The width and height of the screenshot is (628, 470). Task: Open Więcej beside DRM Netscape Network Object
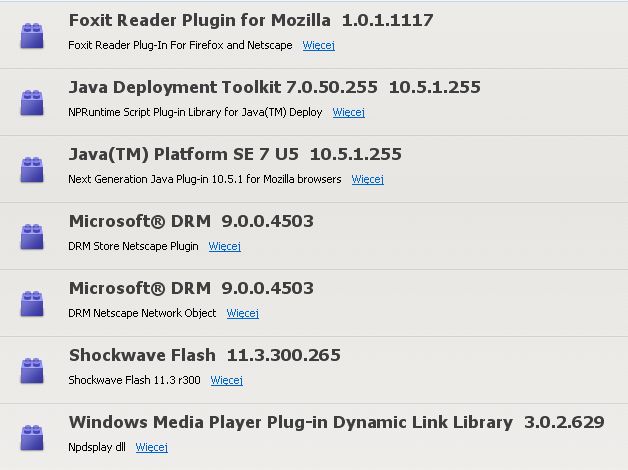point(242,313)
